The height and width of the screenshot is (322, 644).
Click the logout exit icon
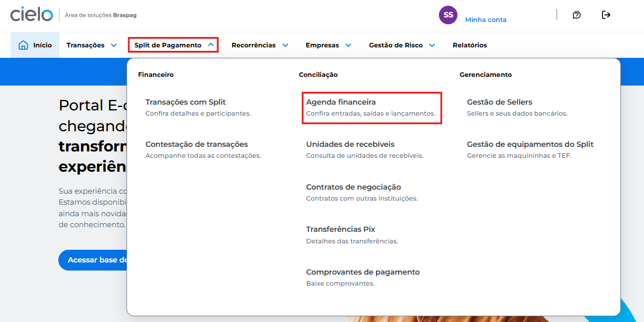pos(606,15)
